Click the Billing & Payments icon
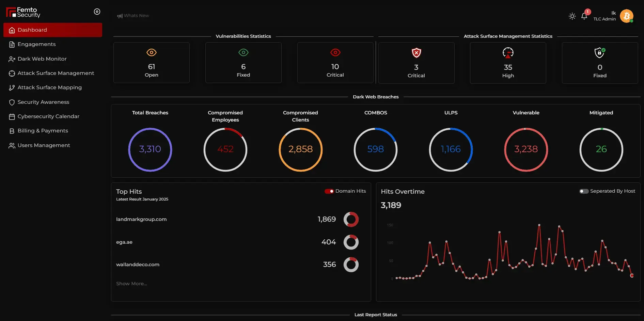The height and width of the screenshot is (321, 644). tap(12, 130)
